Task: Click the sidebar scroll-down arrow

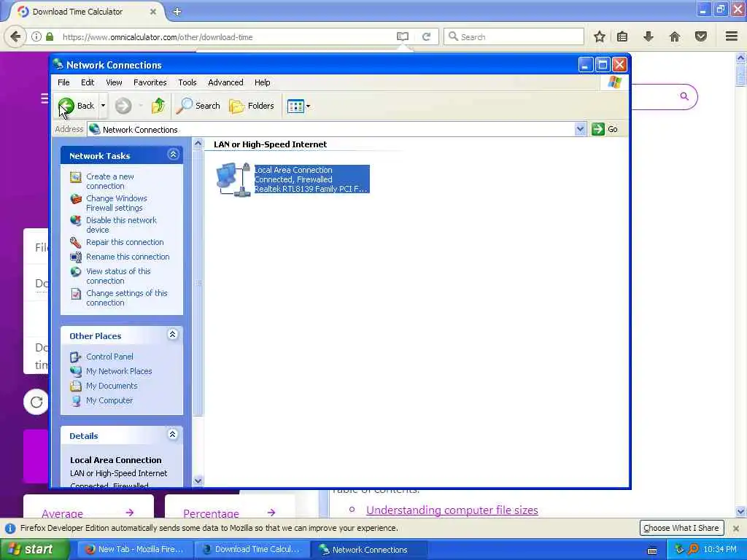Action: pyautogui.click(x=198, y=481)
